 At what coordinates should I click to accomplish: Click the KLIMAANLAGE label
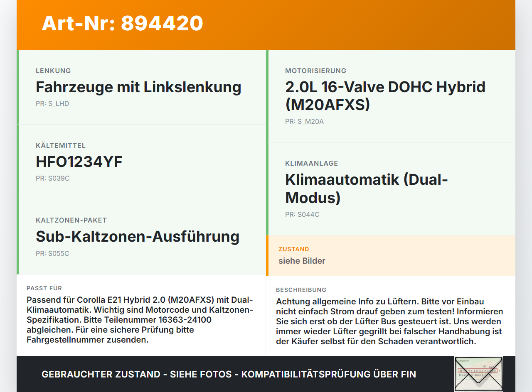(312, 163)
